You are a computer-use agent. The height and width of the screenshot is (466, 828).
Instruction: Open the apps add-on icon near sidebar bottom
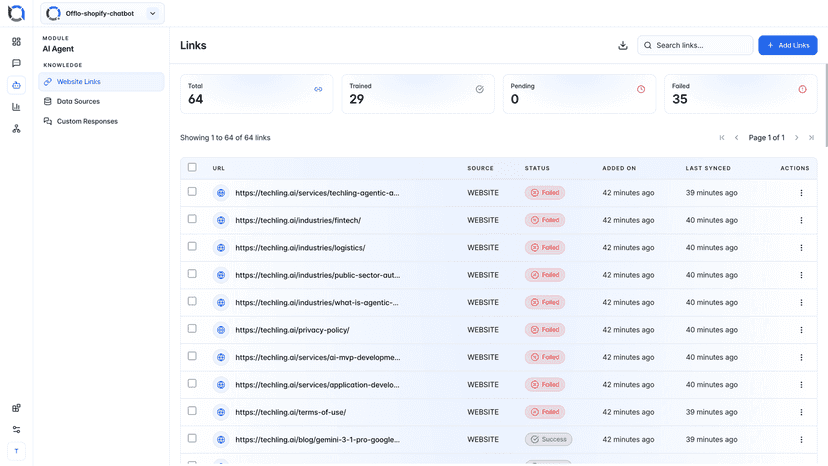16,408
